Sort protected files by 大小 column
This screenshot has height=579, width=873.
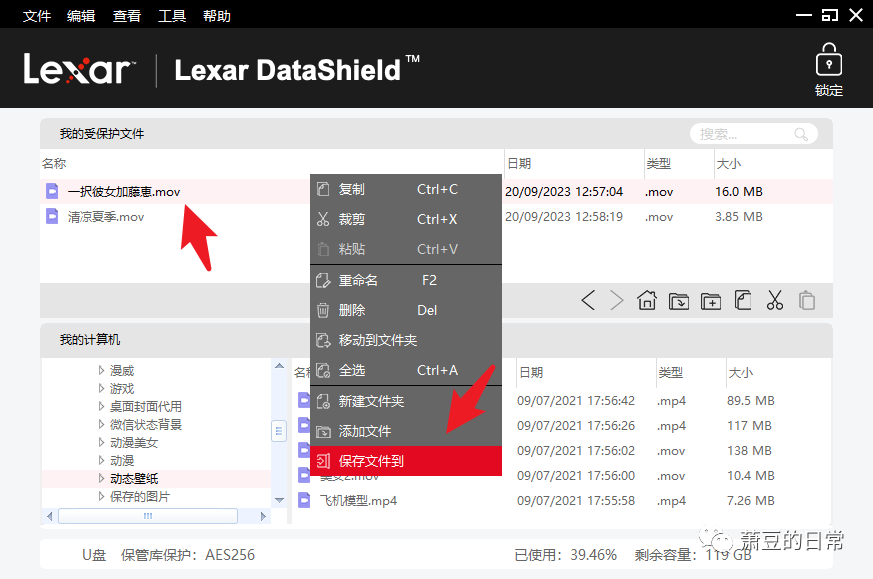pos(729,164)
